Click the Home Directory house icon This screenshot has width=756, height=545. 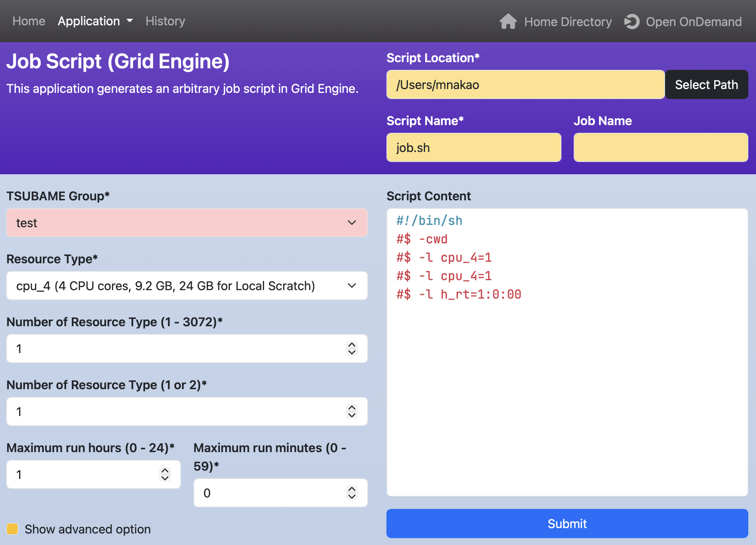[x=508, y=21]
